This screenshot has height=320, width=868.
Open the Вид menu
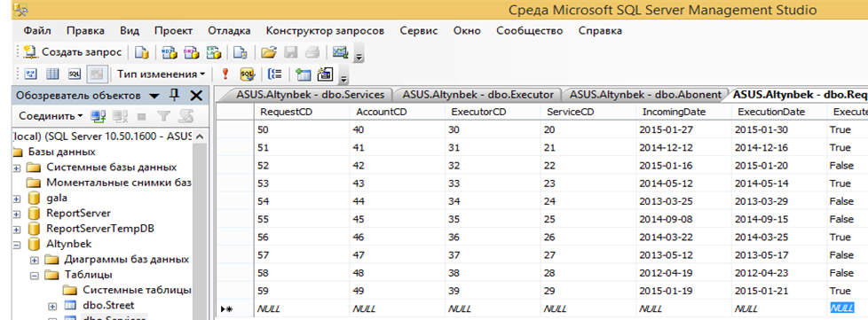[x=130, y=31]
